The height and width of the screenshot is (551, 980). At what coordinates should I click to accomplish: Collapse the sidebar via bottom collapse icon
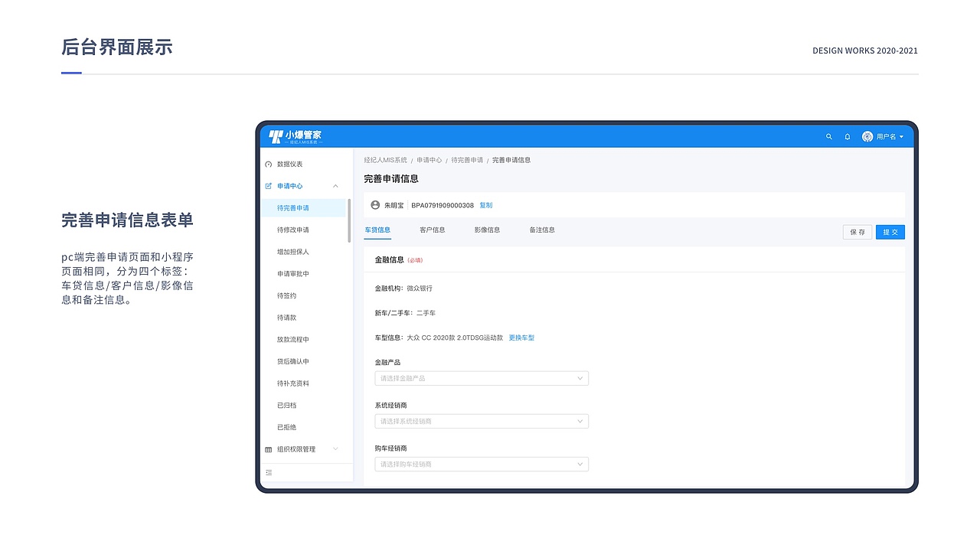coord(269,473)
